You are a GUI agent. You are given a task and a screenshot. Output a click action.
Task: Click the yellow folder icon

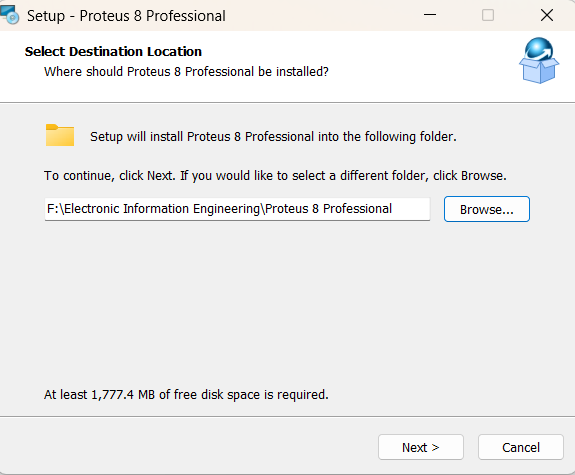pos(60,135)
